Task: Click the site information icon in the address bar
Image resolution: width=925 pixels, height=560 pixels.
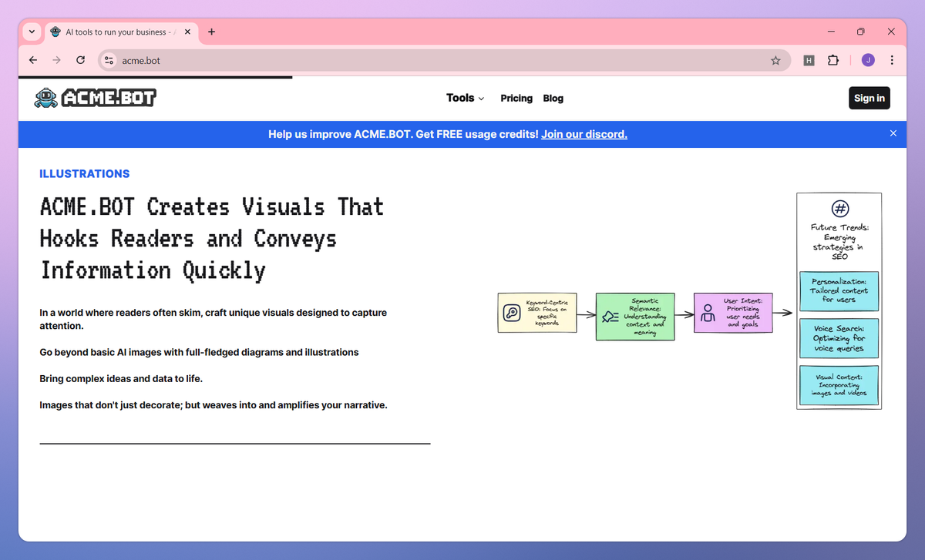Action: tap(109, 60)
